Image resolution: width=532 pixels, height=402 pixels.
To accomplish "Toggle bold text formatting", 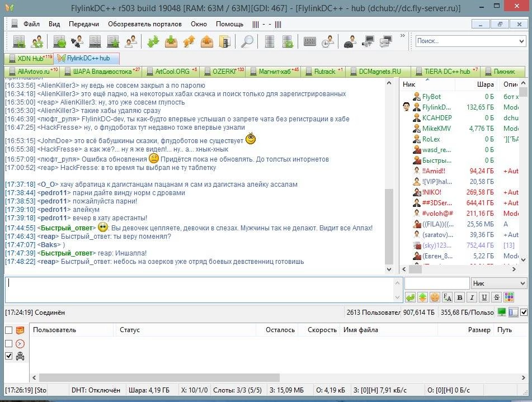I will coord(459,297).
